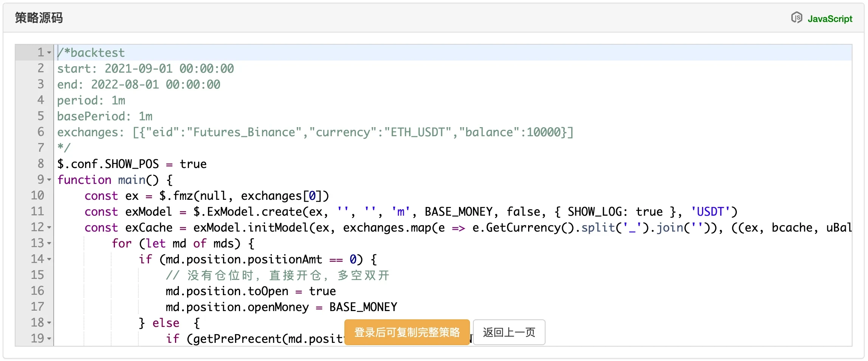868x361 pixels.
Task: Click the 返回上一页 button
Action: coord(509,332)
